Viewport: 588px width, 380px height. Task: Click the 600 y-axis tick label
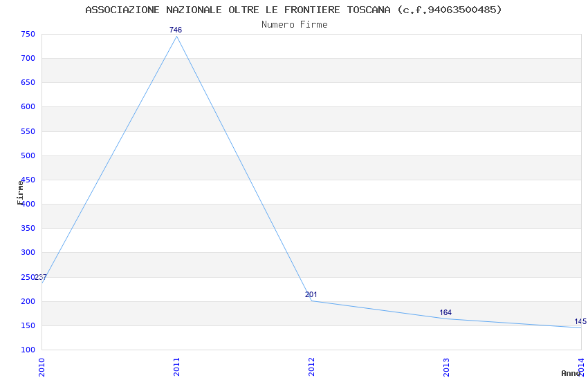(28, 106)
